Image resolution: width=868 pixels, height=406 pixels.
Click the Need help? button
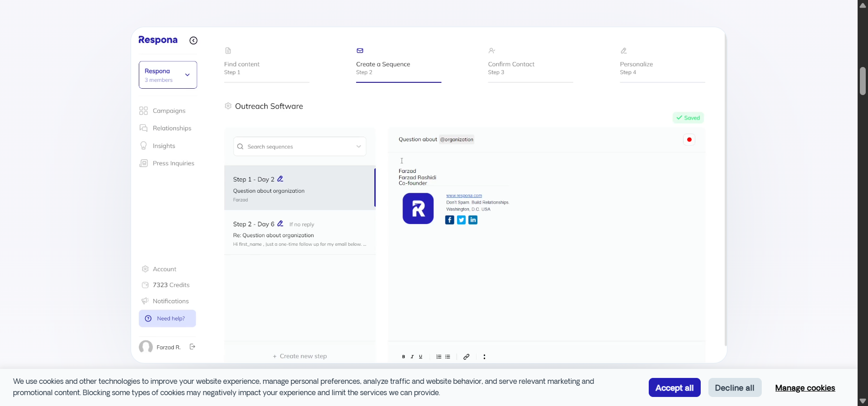point(167,319)
